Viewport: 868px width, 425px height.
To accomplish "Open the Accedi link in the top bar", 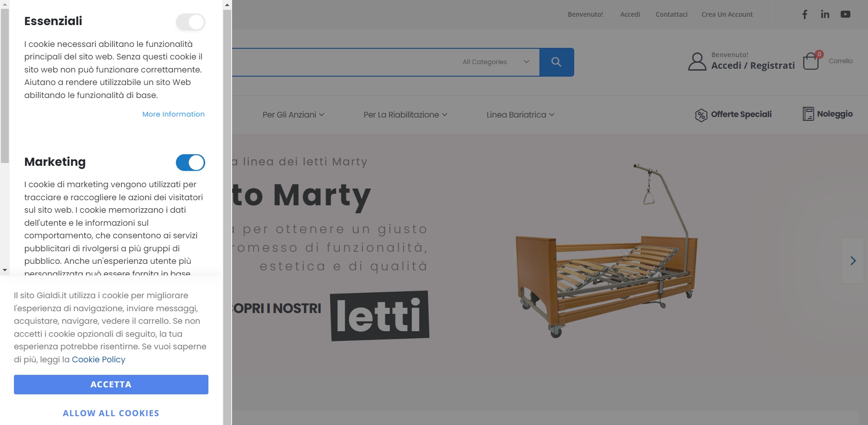I will coord(630,14).
